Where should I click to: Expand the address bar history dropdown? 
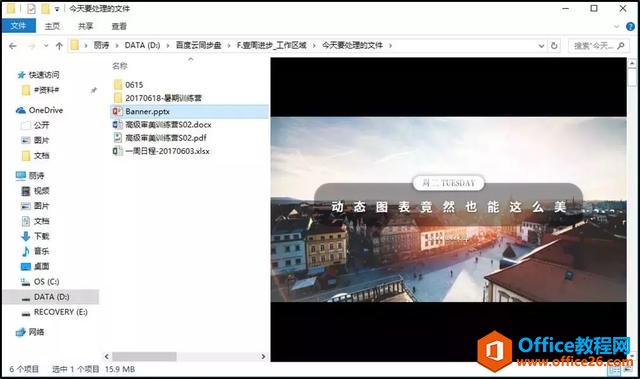541,46
